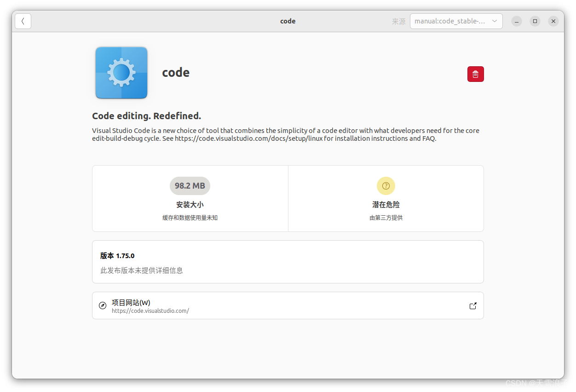Viewport: 576px width, 392px height.
Task: Minimize the software window
Action: pos(517,21)
